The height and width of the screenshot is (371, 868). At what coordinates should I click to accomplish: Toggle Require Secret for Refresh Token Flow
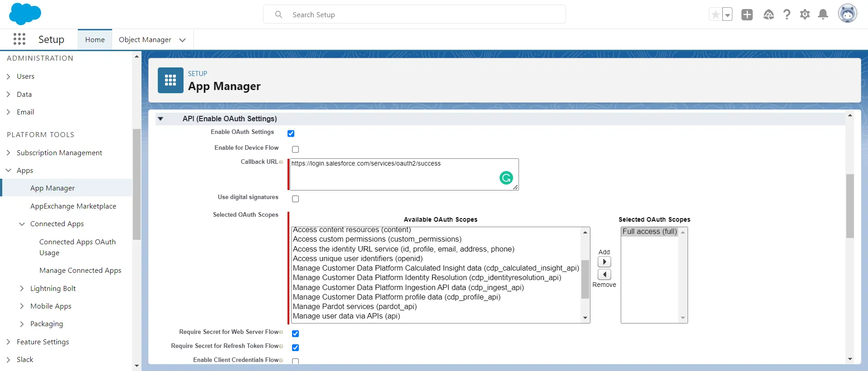(296, 347)
